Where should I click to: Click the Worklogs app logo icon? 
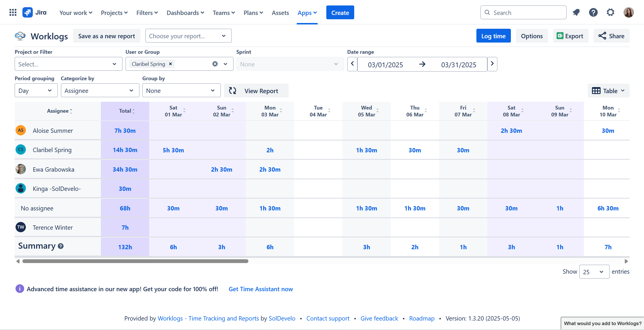pyautogui.click(x=20, y=36)
